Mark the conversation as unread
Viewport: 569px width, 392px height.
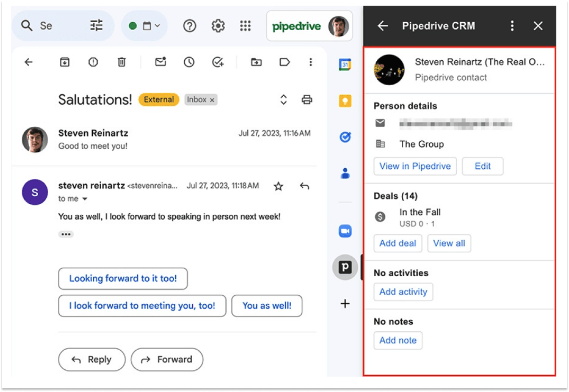coord(160,62)
